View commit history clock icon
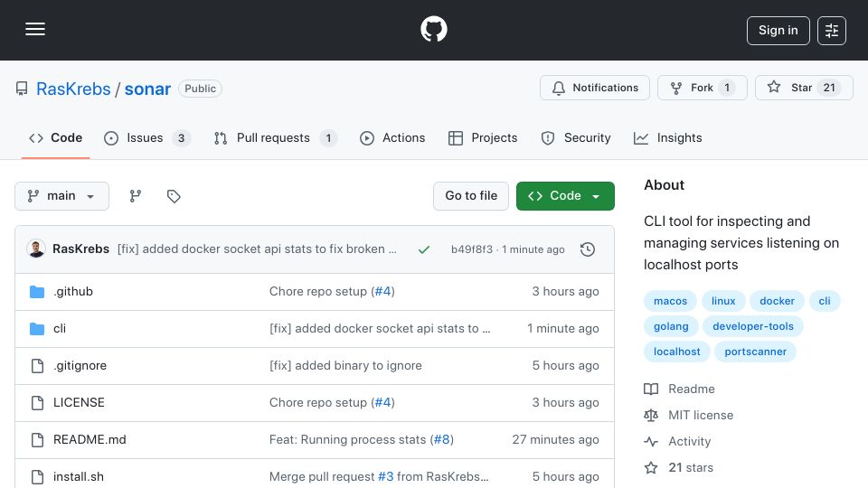The width and height of the screenshot is (868, 488). click(588, 249)
